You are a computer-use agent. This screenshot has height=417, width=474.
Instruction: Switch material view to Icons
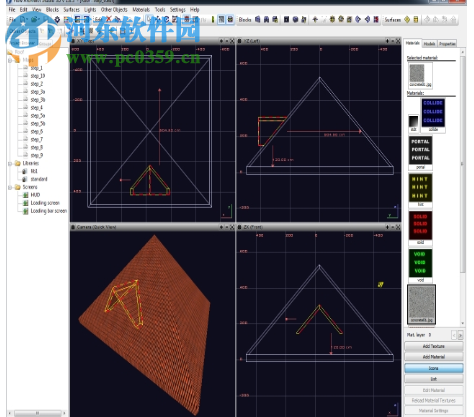coord(434,368)
